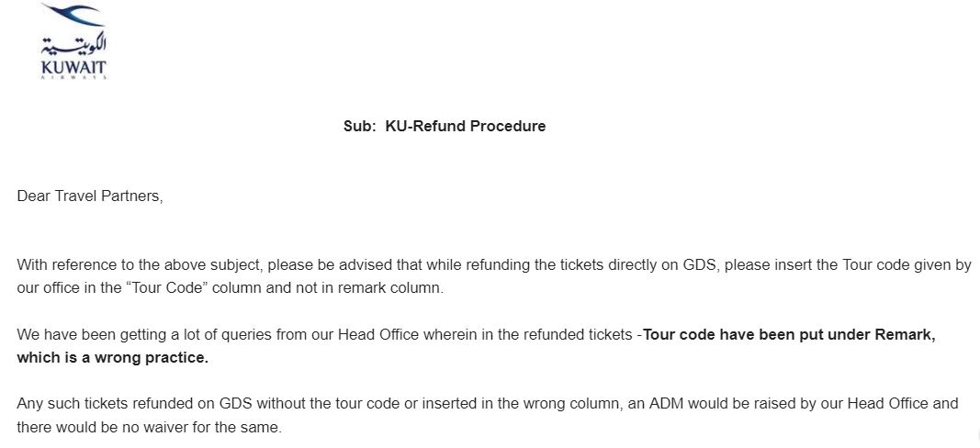
Task: Click the 'Dear Travel Partners,' greeting
Action: (x=90, y=196)
